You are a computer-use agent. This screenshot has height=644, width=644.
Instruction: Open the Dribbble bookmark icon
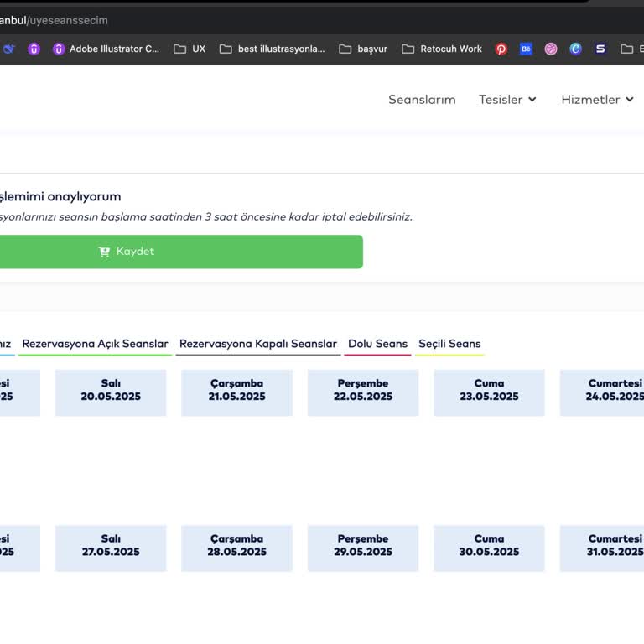[x=551, y=49]
